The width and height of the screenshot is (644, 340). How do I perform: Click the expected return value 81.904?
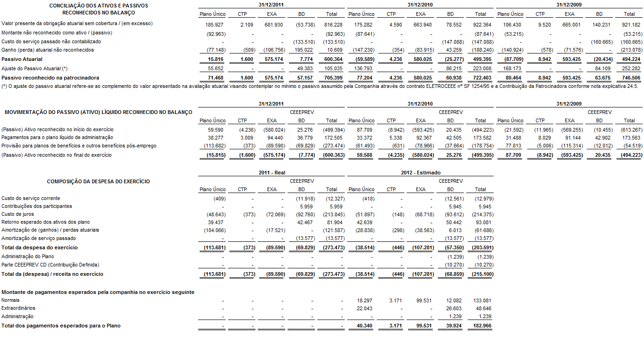[335, 222]
